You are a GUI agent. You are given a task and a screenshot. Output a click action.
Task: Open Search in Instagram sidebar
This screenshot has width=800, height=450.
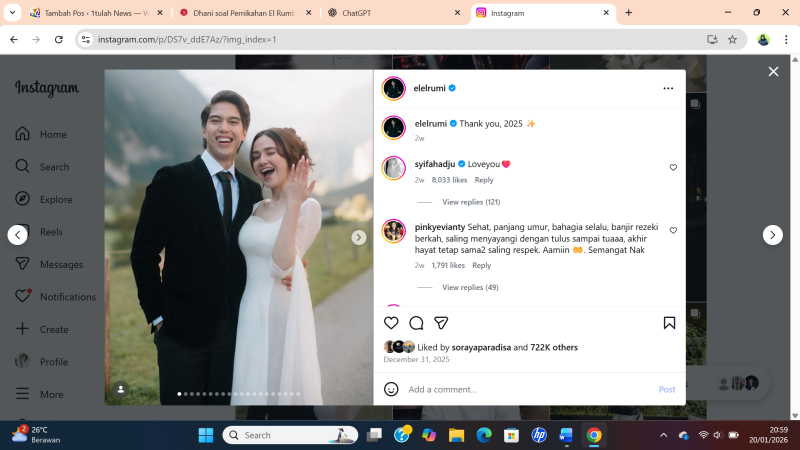[43, 167]
